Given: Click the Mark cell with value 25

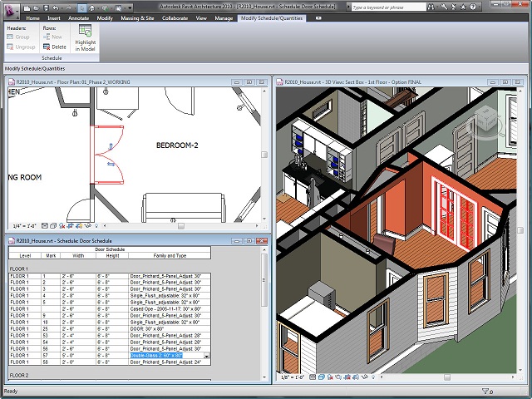Looking at the screenshot, I should (51, 329).
